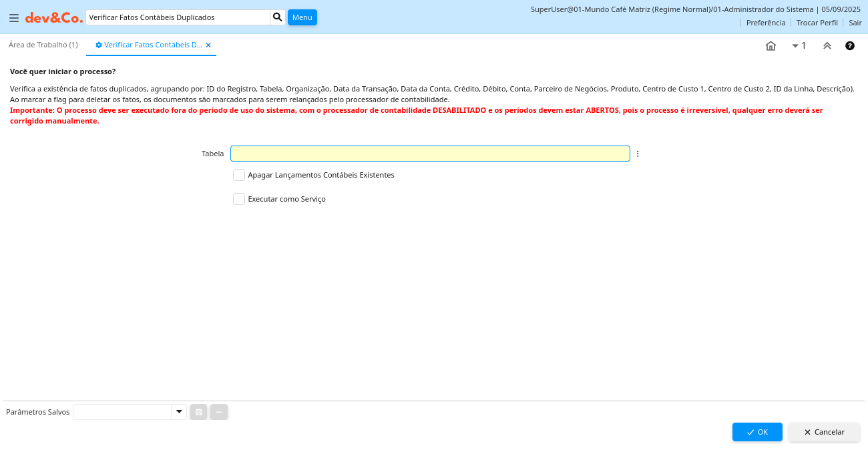Click the remove saved parameters minus icon
The image size is (868, 450).
point(219,412)
